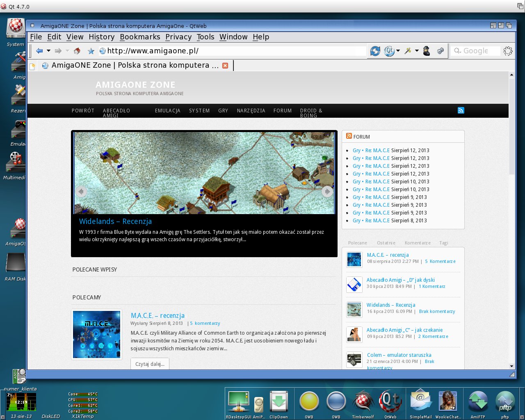525x420 pixels.
Task: Open the Widelands – Recenzja slider headline
Action: [x=115, y=221]
